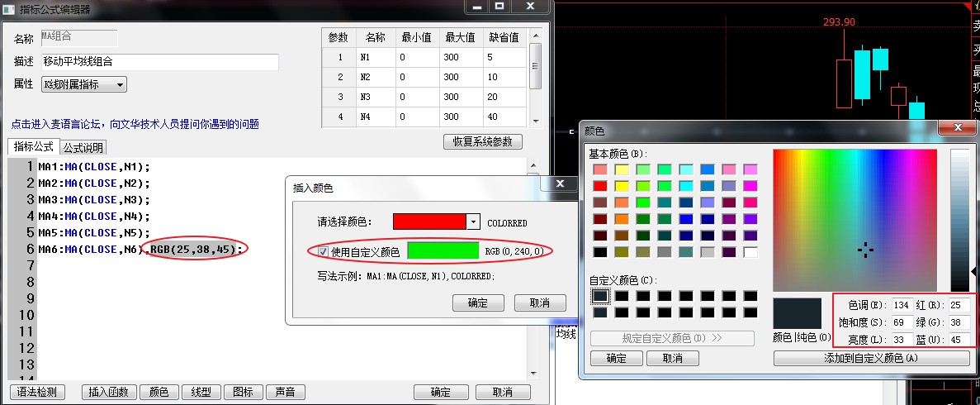Select the 指标公式 tab
The width and height of the screenshot is (980, 405).
coord(34,147)
